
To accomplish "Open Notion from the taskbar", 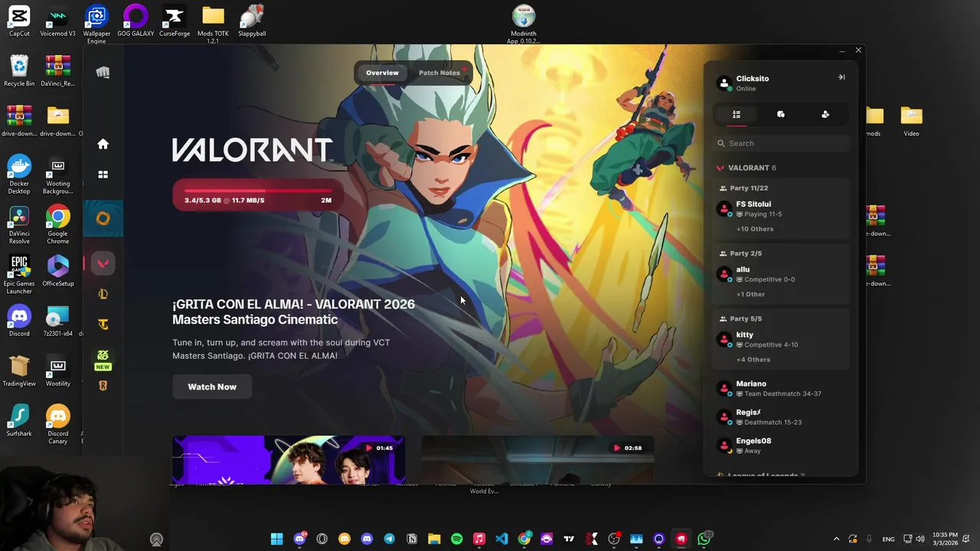I will coord(412,539).
